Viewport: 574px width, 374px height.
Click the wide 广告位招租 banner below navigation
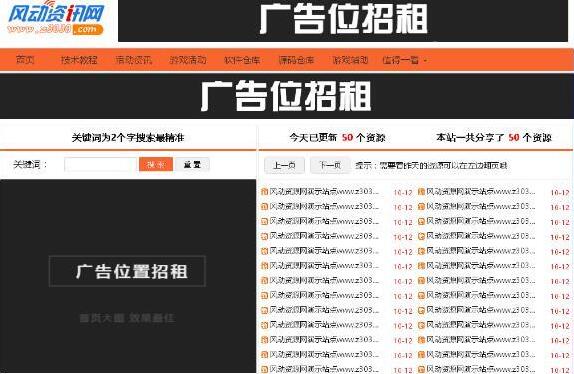(x=287, y=96)
